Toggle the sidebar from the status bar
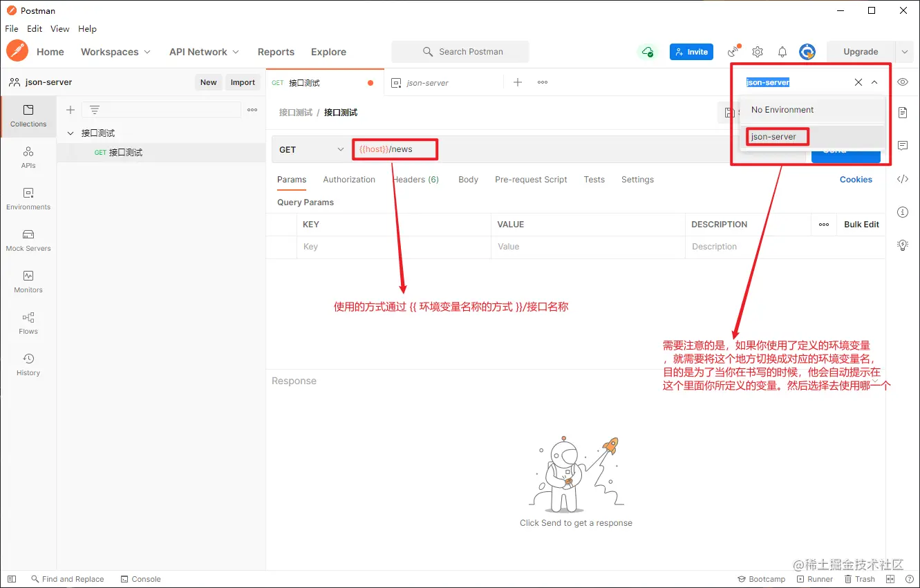The width and height of the screenshot is (920, 588). tap(12, 579)
